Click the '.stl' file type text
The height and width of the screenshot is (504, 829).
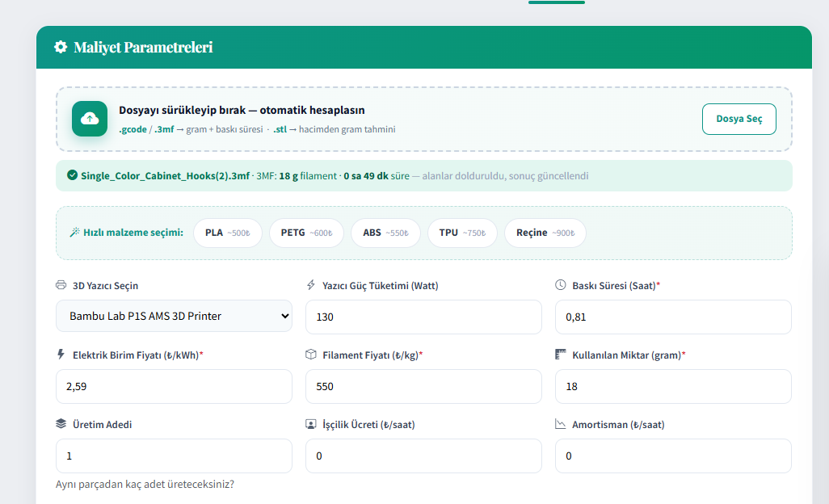click(280, 129)
